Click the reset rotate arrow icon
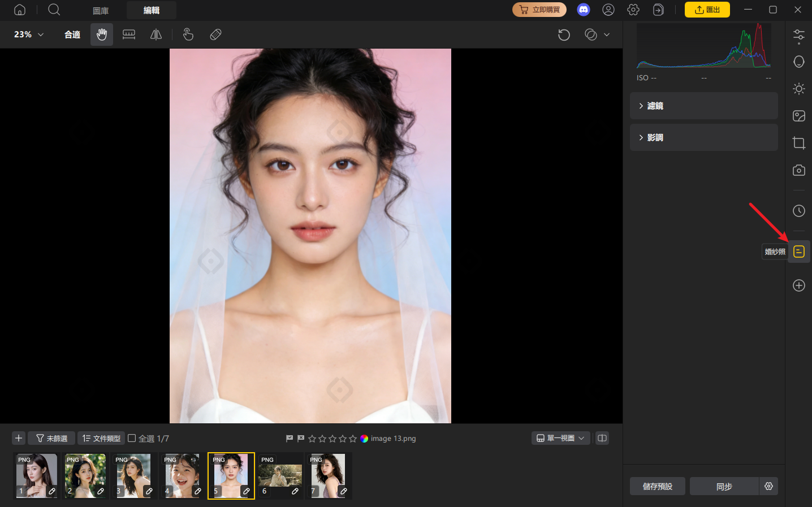The width and height of the screenshot is (812, 507). 564,34
